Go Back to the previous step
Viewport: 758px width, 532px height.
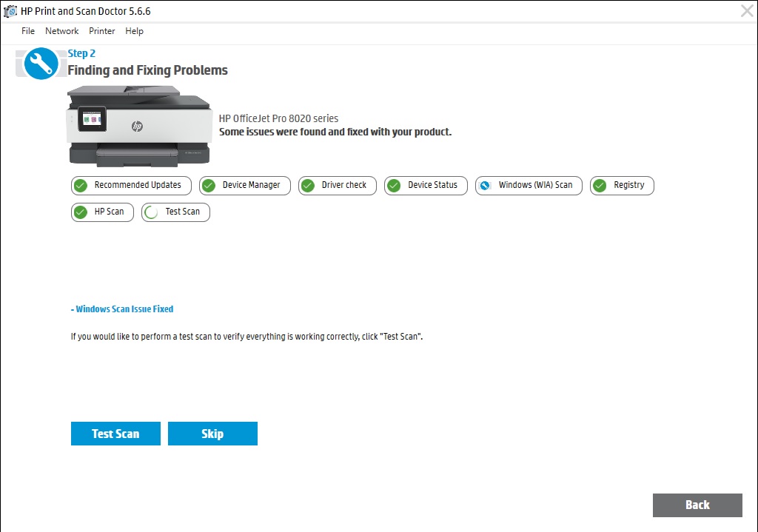(x=697, y=505)
